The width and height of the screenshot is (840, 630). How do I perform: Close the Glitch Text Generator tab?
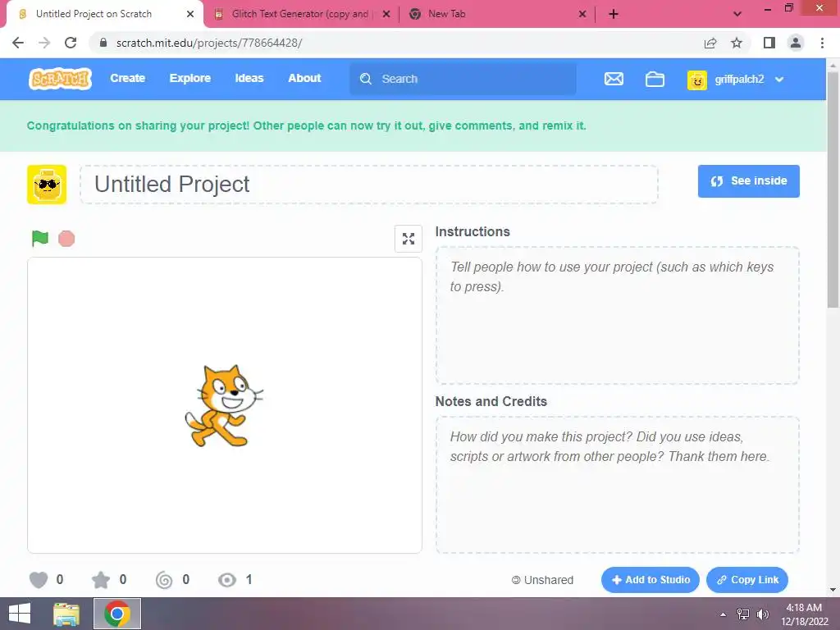[386, 14]
